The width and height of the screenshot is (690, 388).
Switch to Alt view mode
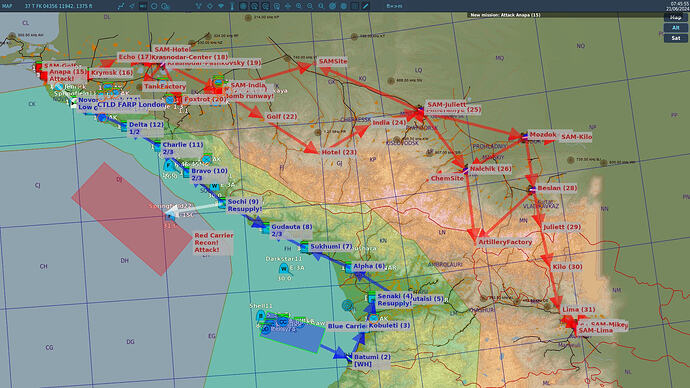tap(675, 28)
